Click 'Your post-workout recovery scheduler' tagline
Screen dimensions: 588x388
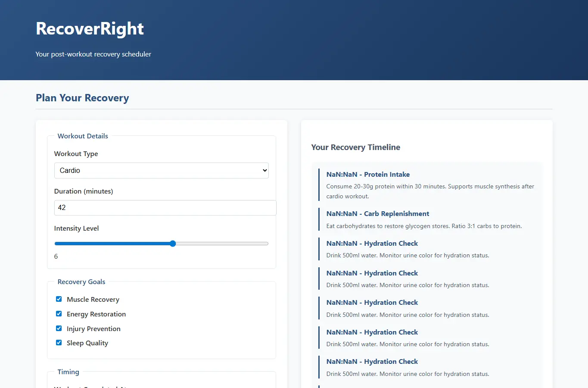tap(93, 54)
